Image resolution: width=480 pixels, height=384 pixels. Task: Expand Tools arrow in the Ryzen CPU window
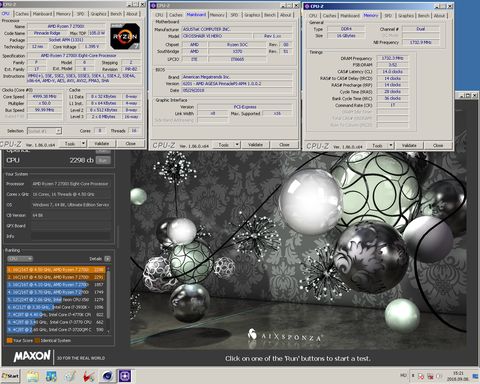coord(83,144)
